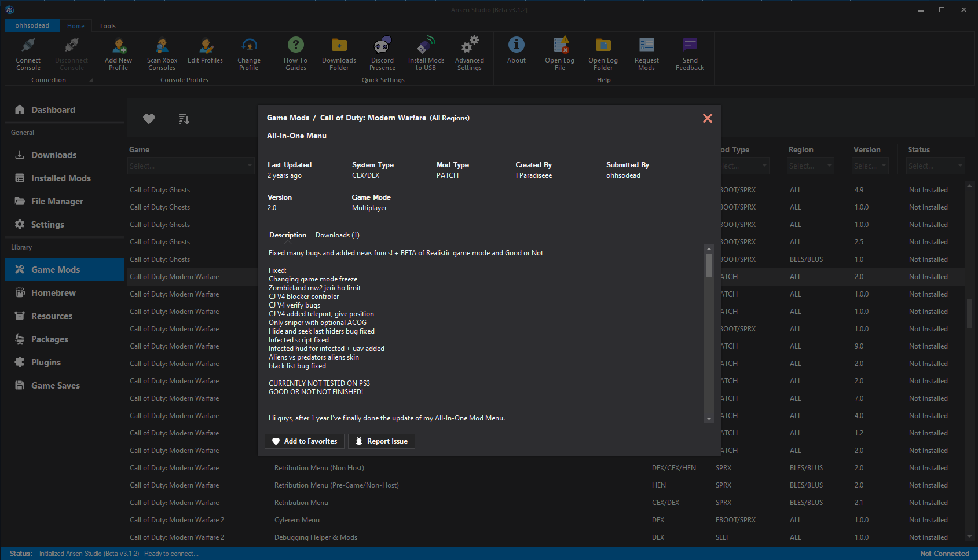The image size is (978, 560).
Task: Expand Connection group launcher arrow
Action: coord(90,80)
